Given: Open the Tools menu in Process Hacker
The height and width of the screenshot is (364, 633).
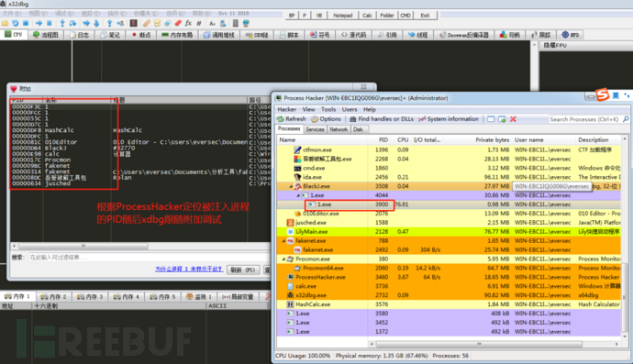Looking at the screenshot, I should click(328, 109).
